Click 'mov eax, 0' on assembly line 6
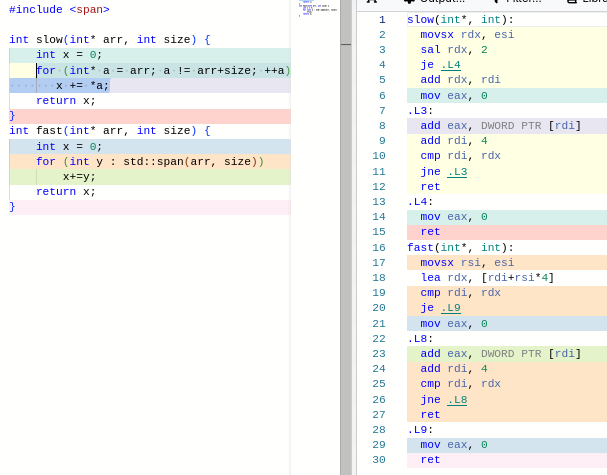The height and width of the screenshot is (475, 607). (454, 95)
